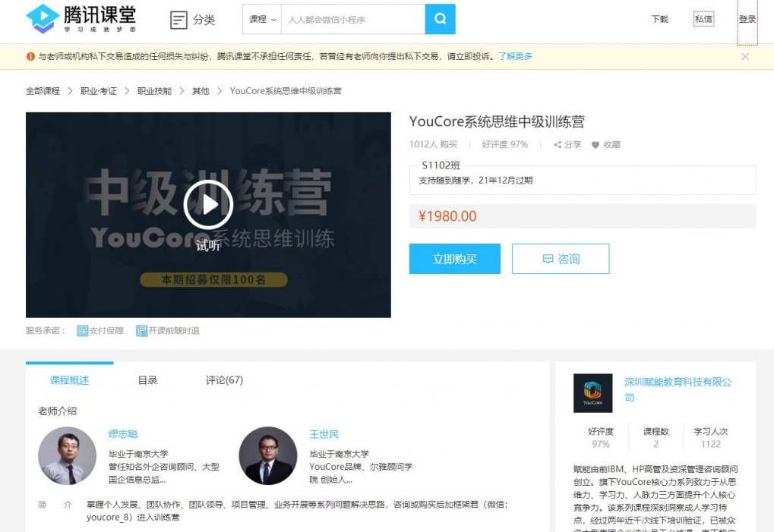774x532 pixels.
Task: Click the 支付保障 payment guarantee icon
Action: (x=84, y=330)
